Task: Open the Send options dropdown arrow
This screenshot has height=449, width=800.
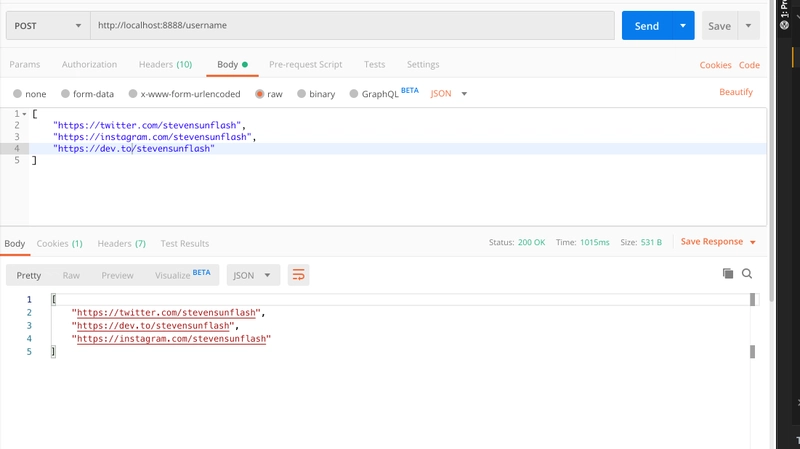Action: 683,26
